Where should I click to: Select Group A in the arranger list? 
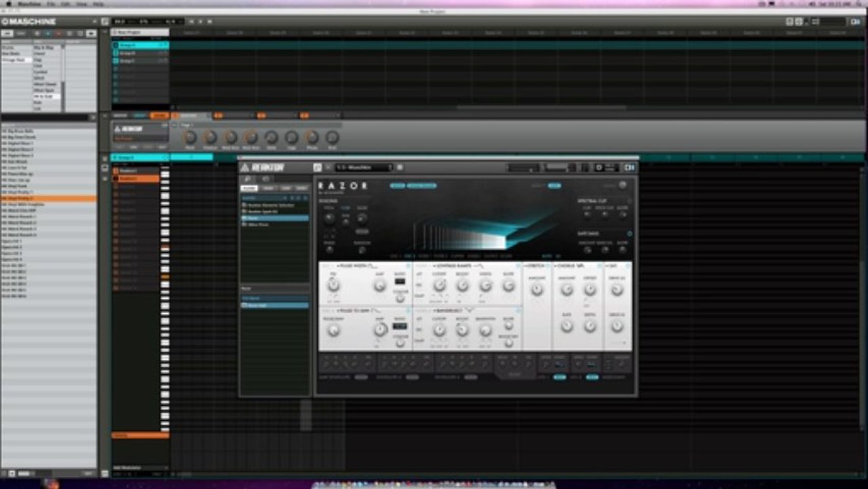click(140, 46)
